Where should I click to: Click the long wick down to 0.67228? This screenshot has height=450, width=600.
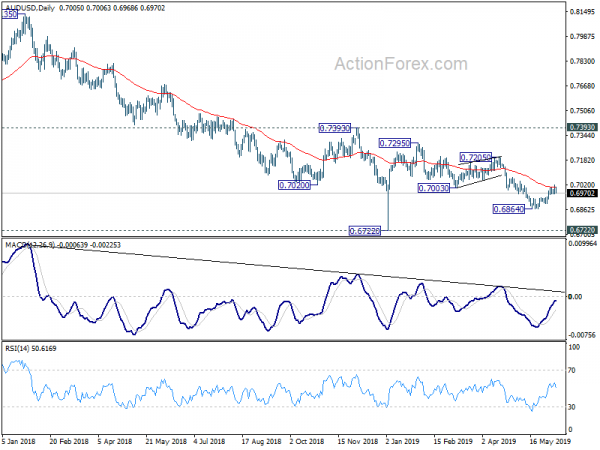[x=388, y=210]
